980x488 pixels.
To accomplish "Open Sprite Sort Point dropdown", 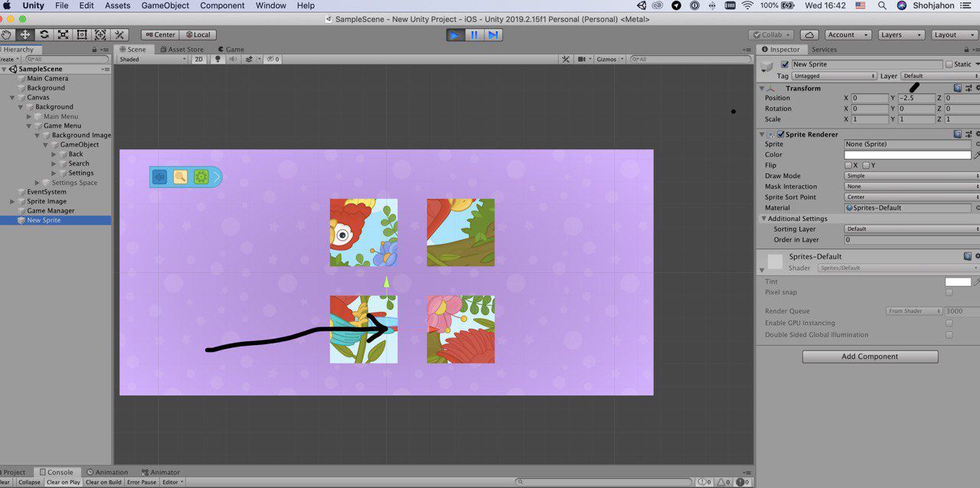I will [912, 197].
